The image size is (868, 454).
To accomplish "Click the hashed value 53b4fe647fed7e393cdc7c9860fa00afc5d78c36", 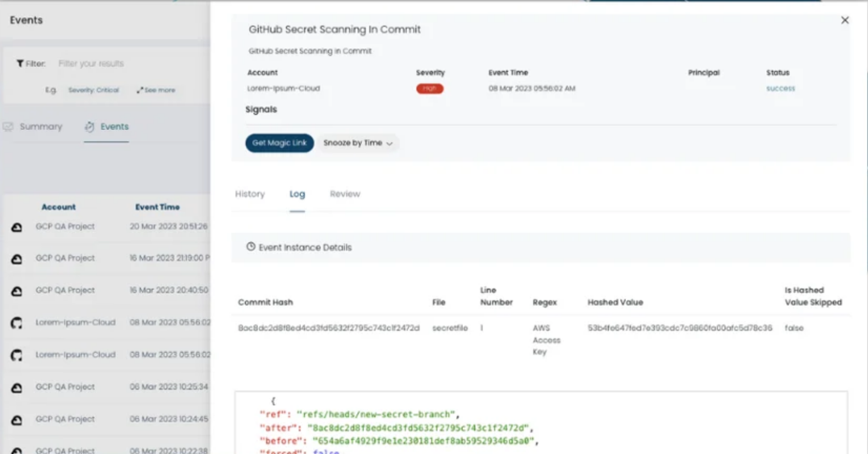I will coord(680,328).
